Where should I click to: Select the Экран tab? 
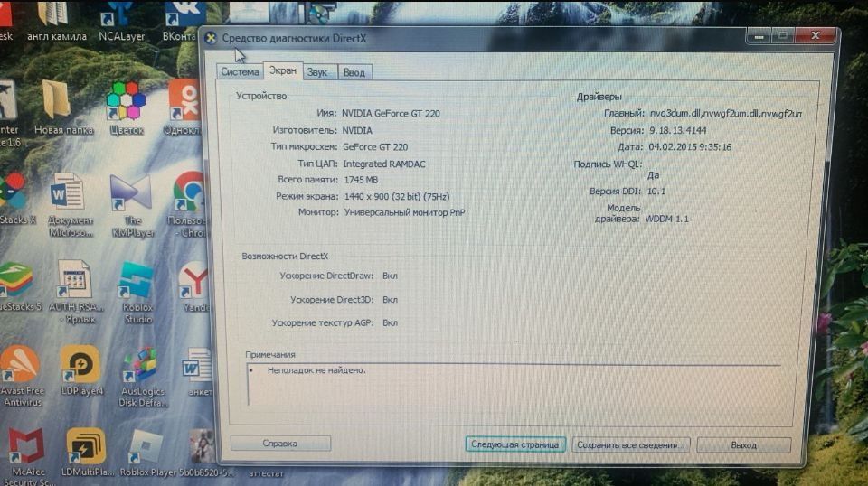click(283, 70)
